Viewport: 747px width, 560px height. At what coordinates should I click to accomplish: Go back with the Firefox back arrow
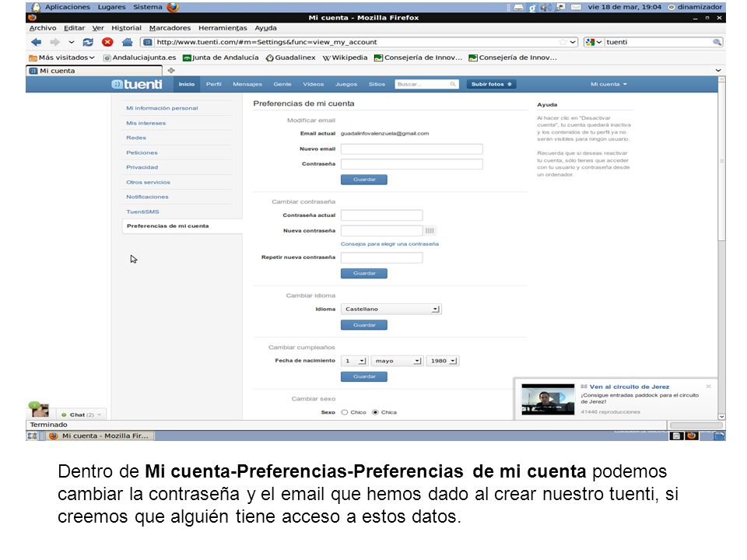[x=37, y=42]
